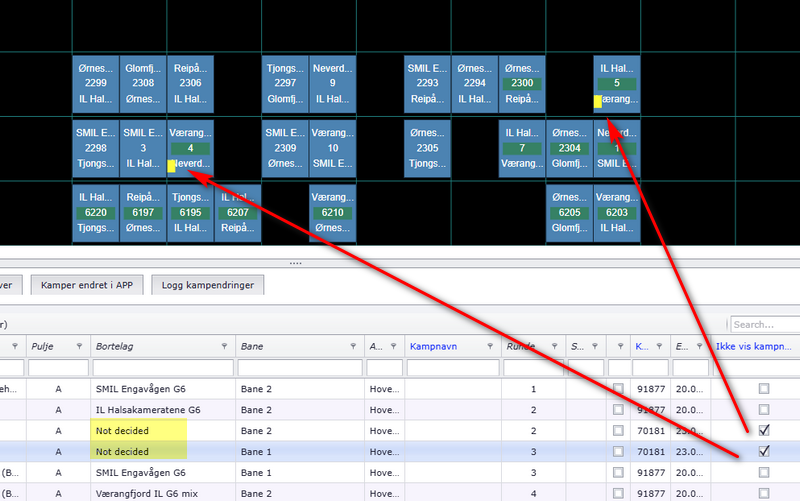The image size is (800, 501).
Task: Select match tile 6205 in the schedule
Action: click(569, 213)
